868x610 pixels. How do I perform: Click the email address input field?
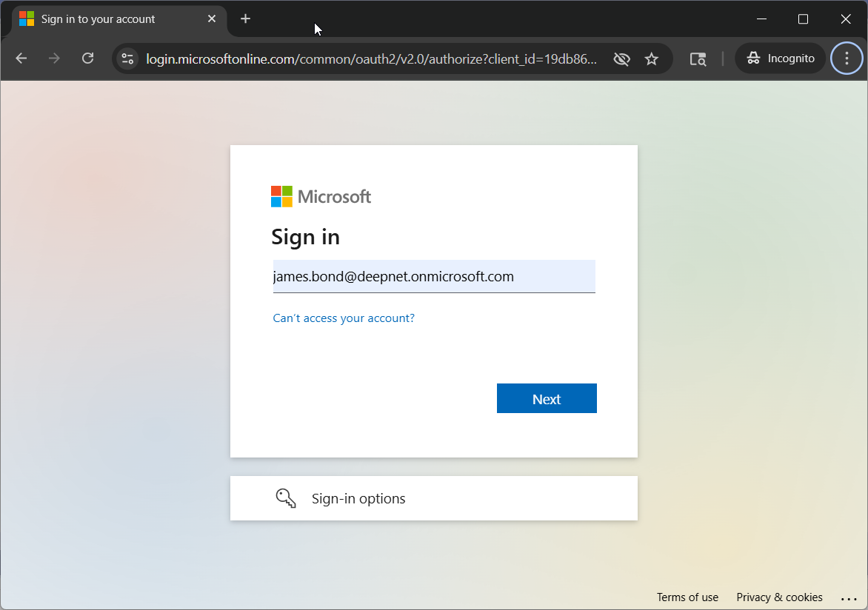pos(433,276)
